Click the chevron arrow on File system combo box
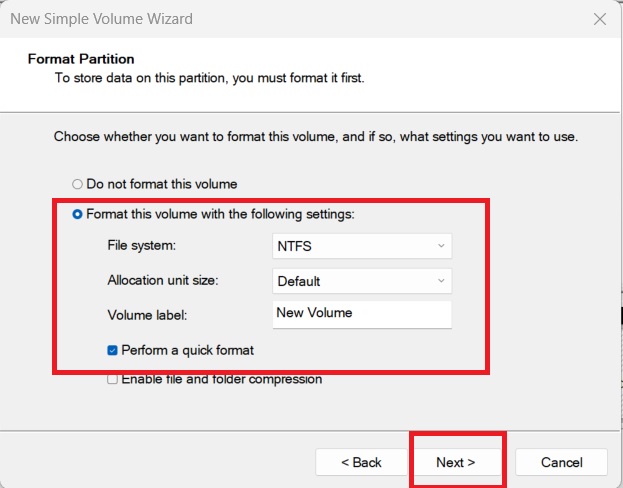This screenshot has height=488, width=623. [x=441, y=246]
